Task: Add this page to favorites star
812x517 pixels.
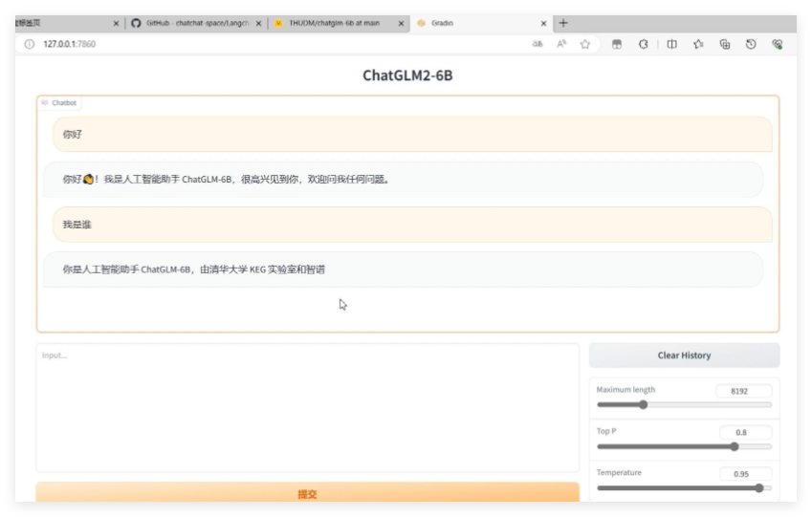Action: pos(585,44)
